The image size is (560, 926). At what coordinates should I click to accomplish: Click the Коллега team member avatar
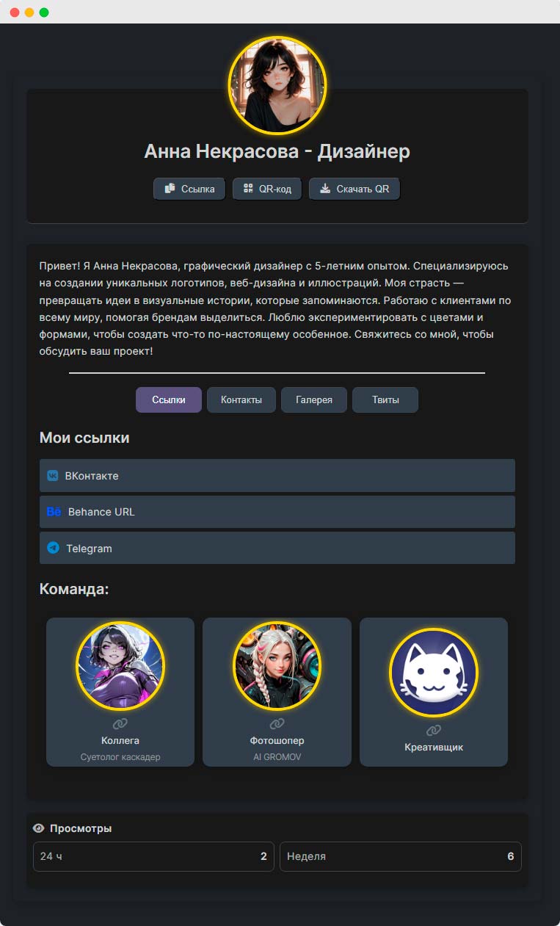pos(120,667)
